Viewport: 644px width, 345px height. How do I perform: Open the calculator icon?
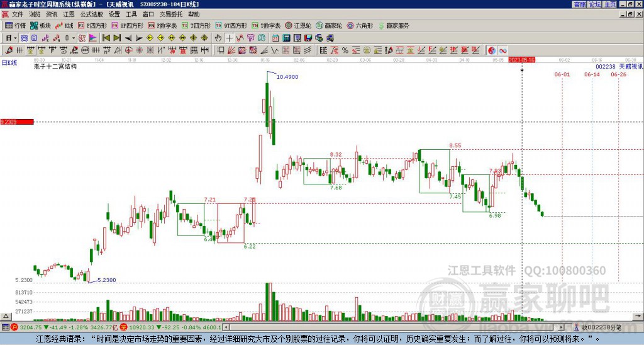click(x=286, y=38)
